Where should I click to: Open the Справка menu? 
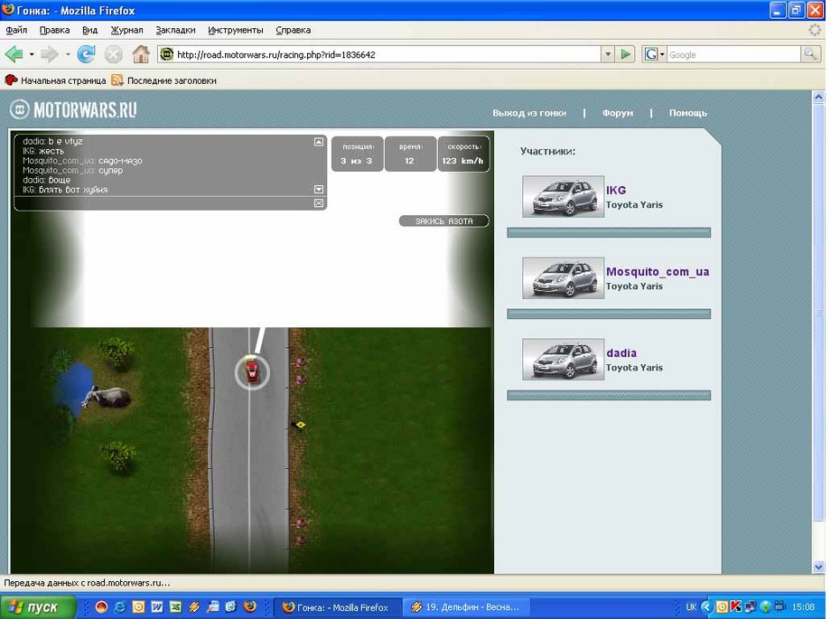click(293, 30)
